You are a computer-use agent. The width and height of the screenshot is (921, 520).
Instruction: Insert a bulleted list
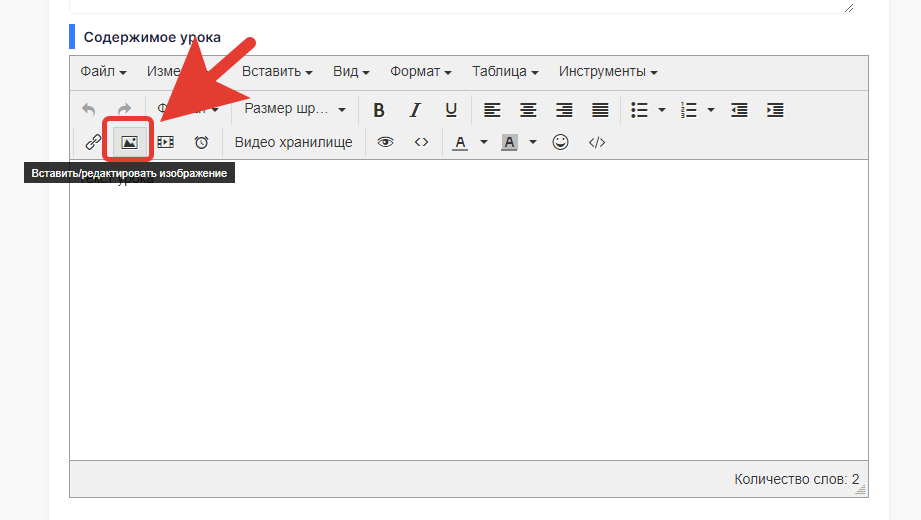pyautogui.click(x=639, y=110)
